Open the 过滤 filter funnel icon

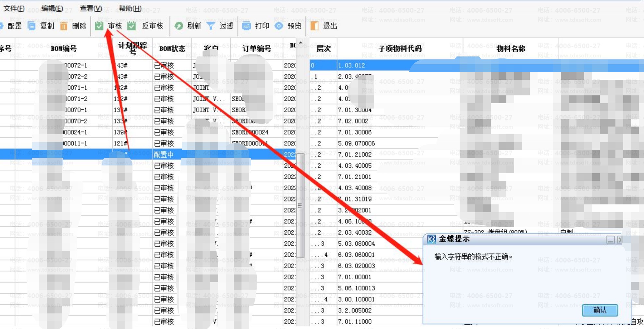[211, 26]
